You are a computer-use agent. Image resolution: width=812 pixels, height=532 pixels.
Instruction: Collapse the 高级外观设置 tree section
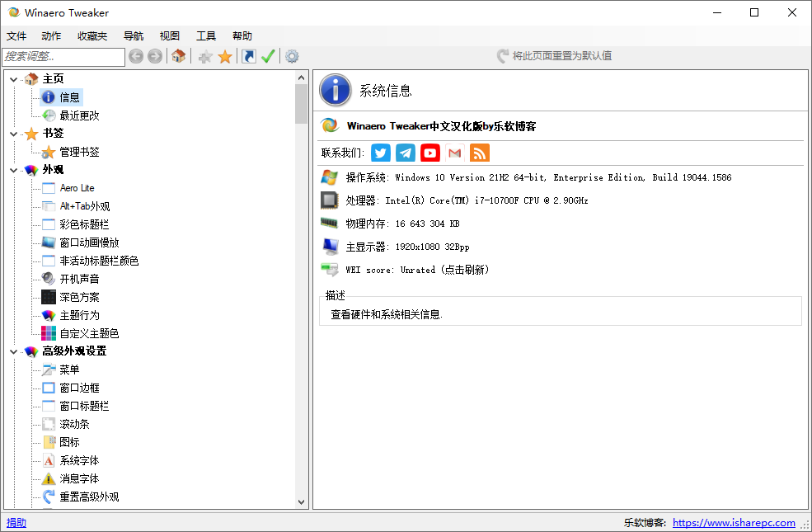pos(13,351)
